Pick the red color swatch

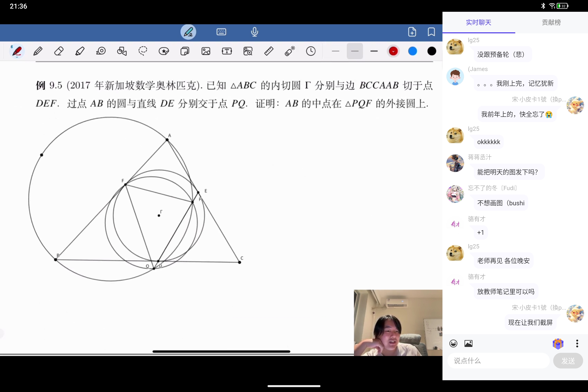point(393,51)
